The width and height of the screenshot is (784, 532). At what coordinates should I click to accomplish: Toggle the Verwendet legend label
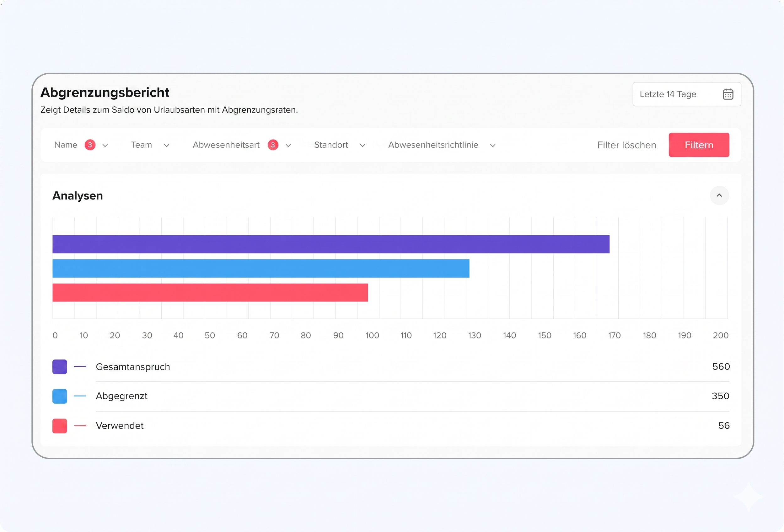tap(120, 426)
